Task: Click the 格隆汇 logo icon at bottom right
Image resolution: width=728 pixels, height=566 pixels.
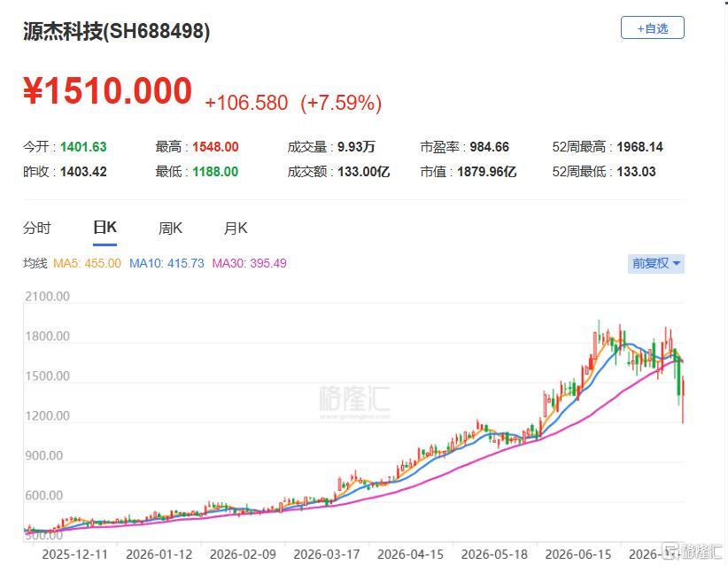Action: click(670, 552)
